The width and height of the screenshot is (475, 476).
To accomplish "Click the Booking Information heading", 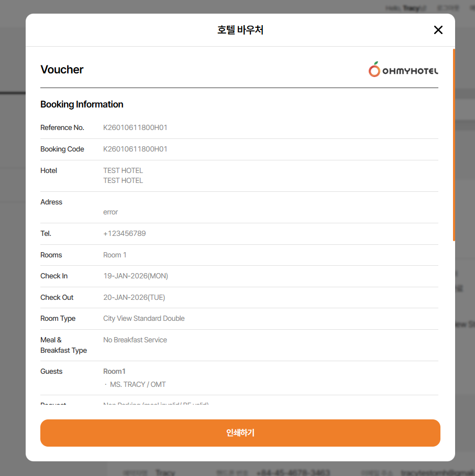I will point(82,104).
